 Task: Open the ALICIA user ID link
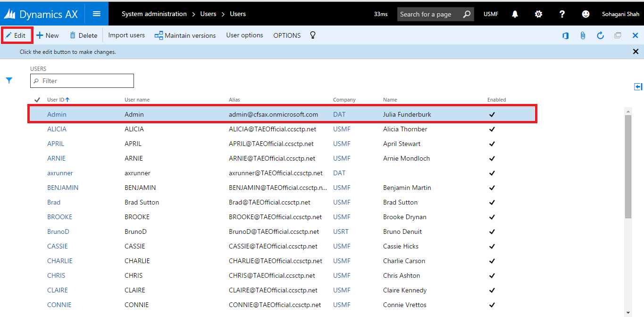tap(57, 129)
